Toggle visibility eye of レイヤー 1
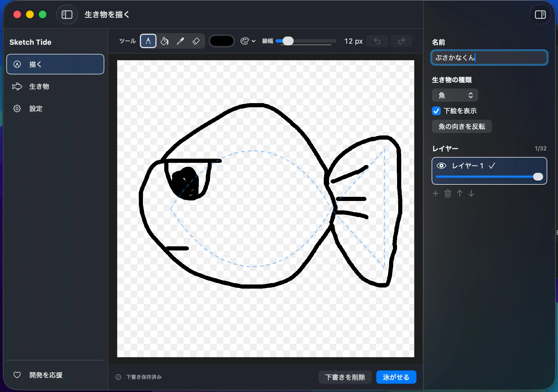Screen dimensions: 558x392 click(x=441, y=166)
